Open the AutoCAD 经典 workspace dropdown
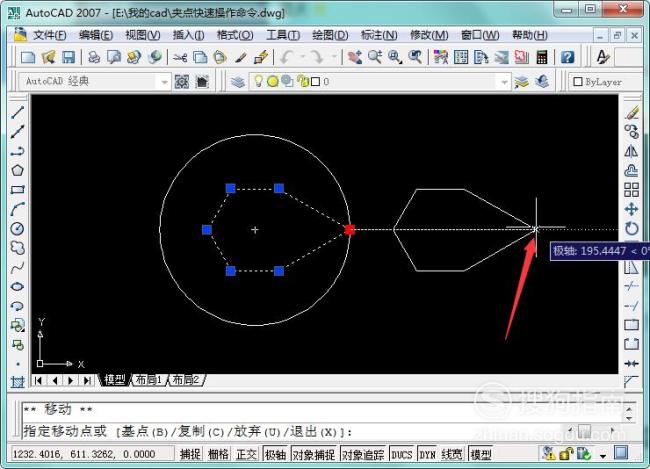Viewport: 650px width, 469px height. point(164,82)
